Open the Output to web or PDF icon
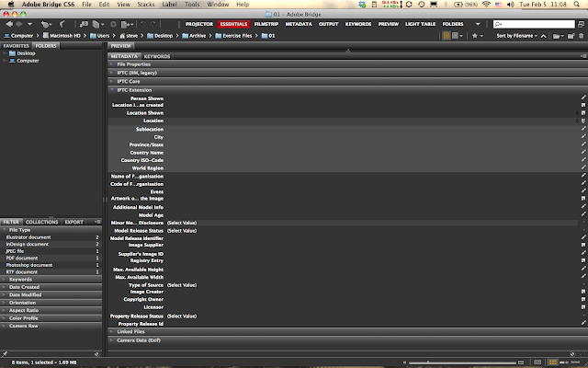 [x=127, y=25]
